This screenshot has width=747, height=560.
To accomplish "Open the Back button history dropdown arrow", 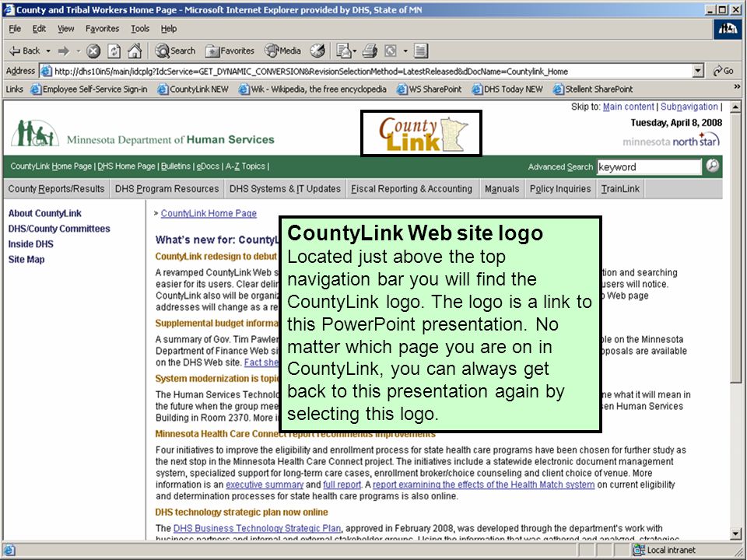I will pos(48,51).
